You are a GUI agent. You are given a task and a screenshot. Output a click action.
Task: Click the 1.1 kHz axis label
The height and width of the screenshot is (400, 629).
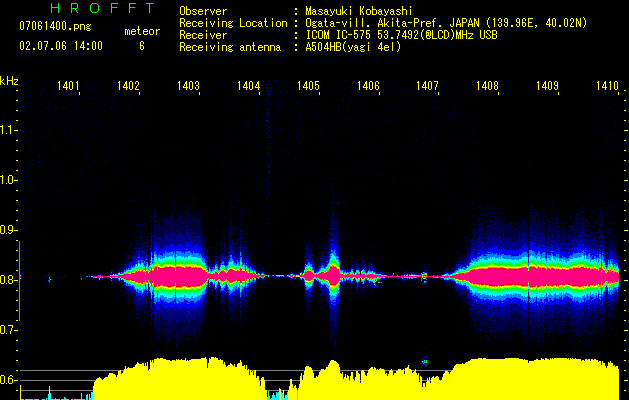pyautogui.click(x=8, y=130)
